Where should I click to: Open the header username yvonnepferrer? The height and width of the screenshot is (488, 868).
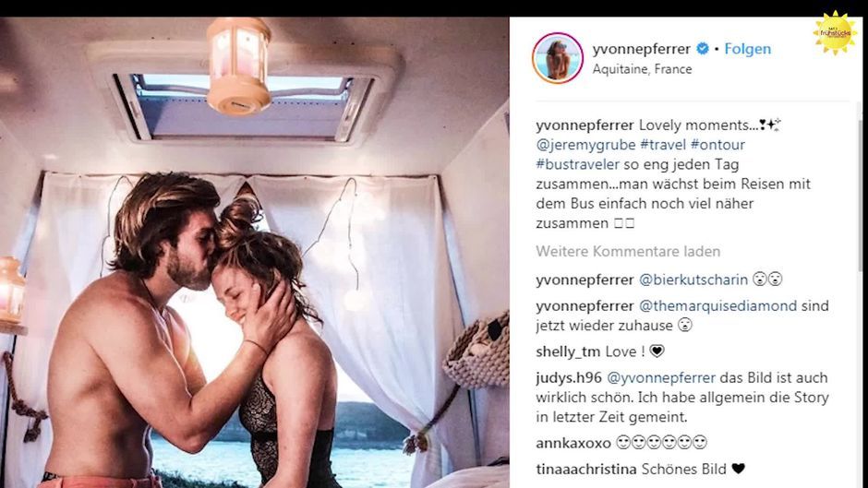click(x=641, y=49)
